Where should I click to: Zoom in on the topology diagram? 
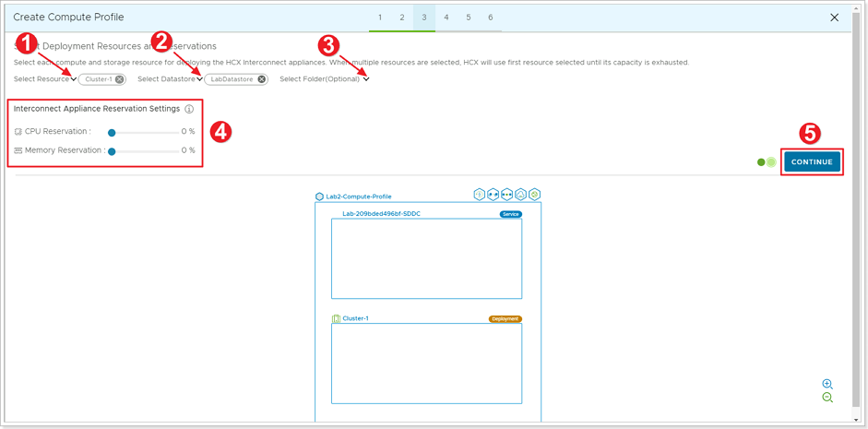coord(827,384)
